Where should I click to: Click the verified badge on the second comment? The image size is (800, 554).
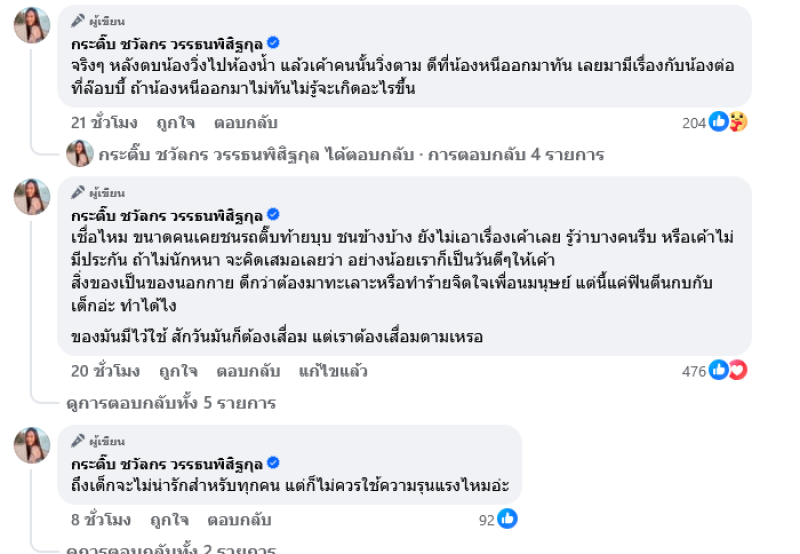coord(273,215)
